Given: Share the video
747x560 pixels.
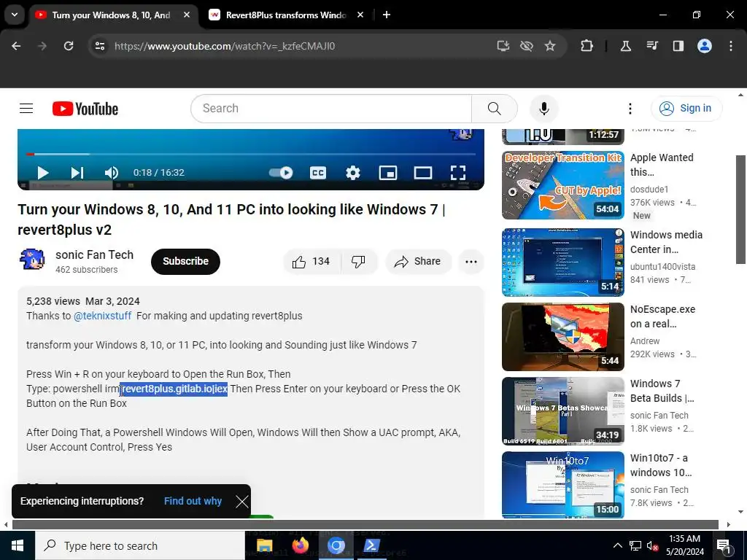Looking at the screenshot, I should [x=418, y=262].
